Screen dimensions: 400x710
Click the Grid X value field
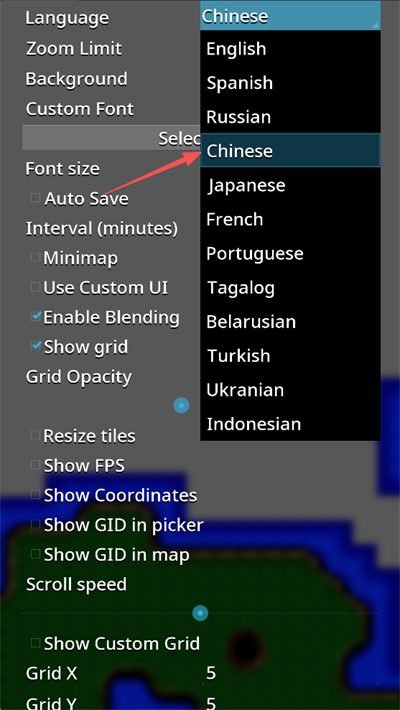click(x=290, y=673)
